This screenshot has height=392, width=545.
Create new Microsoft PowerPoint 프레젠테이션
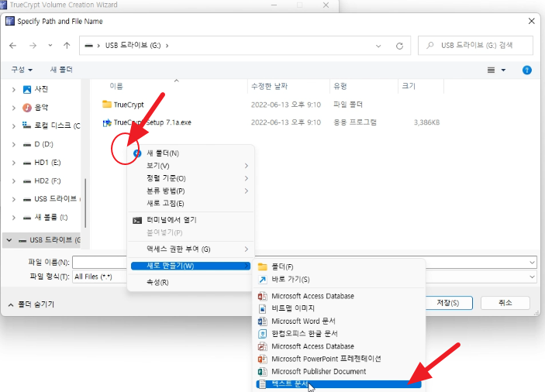point(339,359)
